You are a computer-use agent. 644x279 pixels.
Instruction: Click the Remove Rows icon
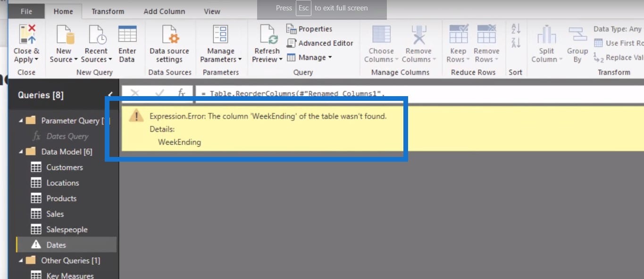[486, 34]
